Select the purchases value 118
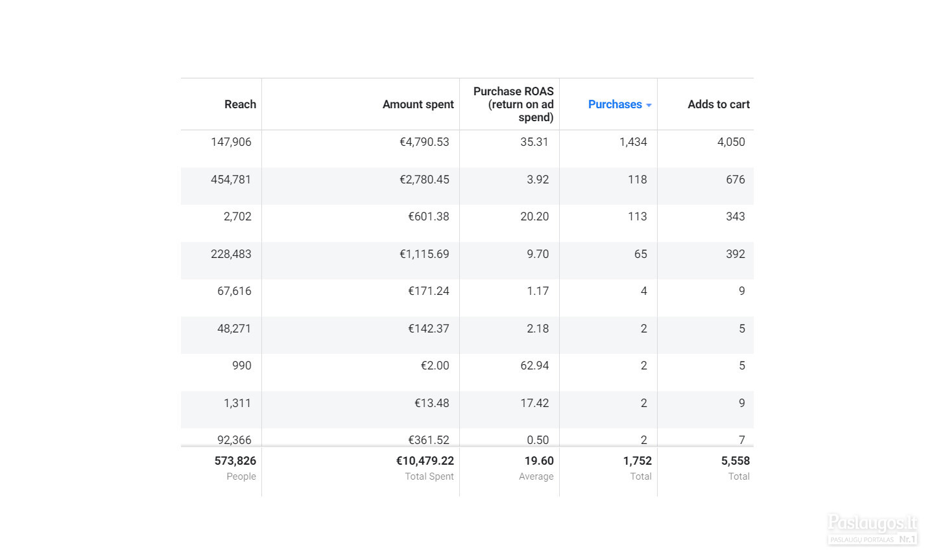Viewport: 934px width, 560px height. pos(638,180)
